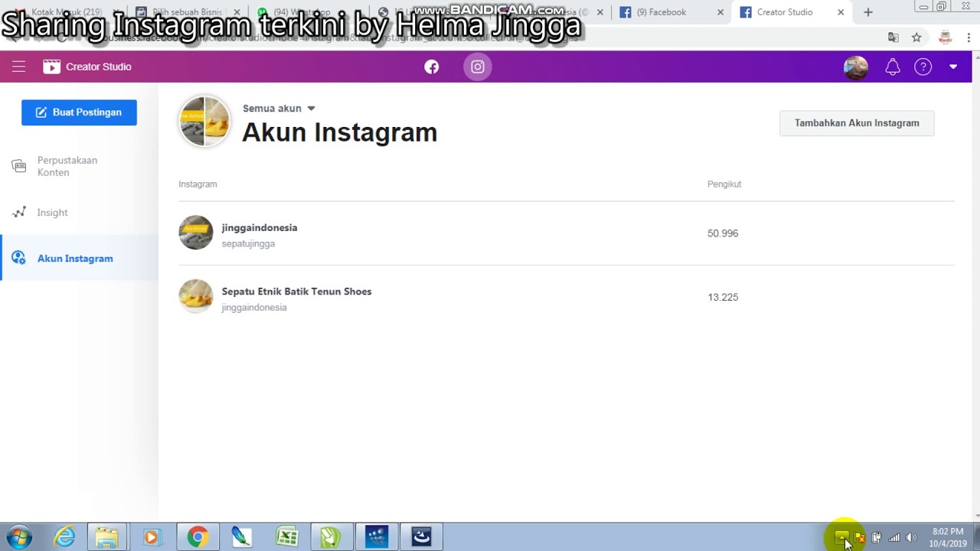Screen dimensions: 980x551
Task: Open a new browser tab
Action: (867, 12)
